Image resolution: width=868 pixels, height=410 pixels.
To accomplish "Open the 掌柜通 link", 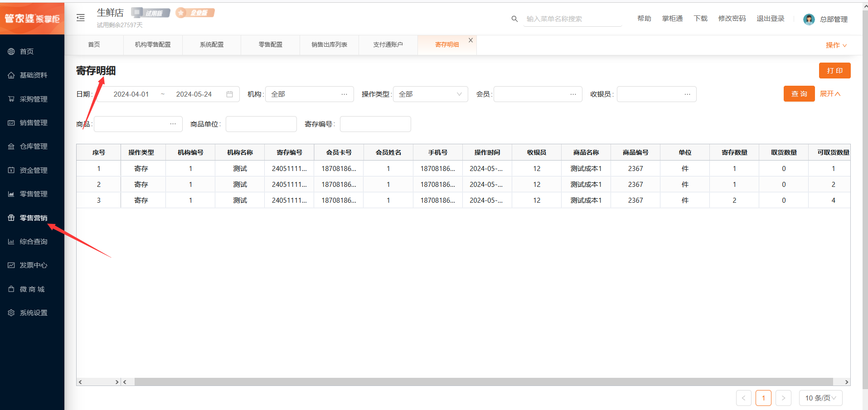I will tap(672, 19).
